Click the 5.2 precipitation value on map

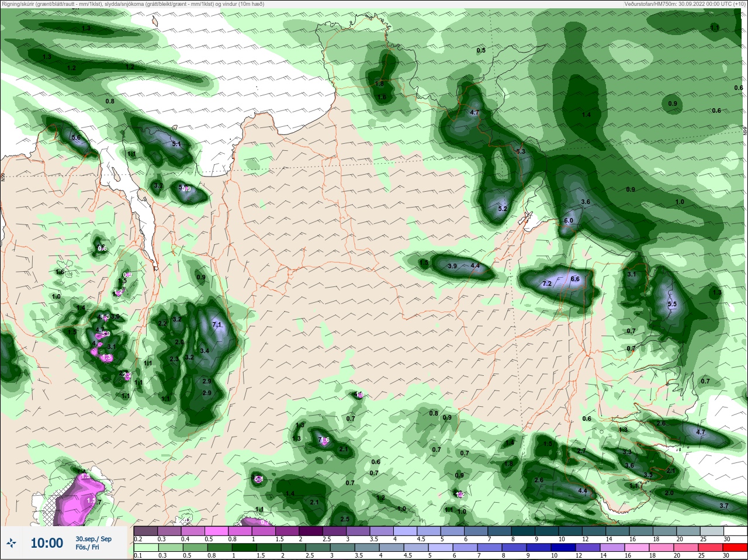(x=502, y=209)
